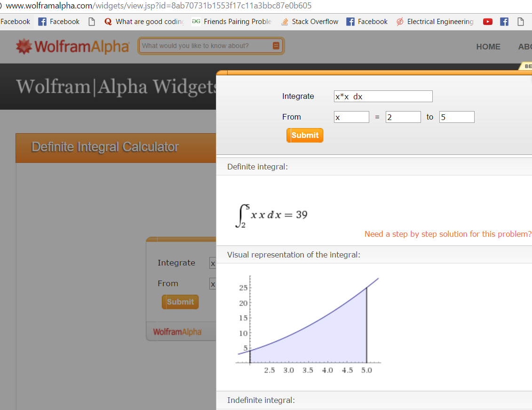The height and width of the screenshot is (410, 532).
Task: Open the leftmost Facebook bookmark text
Action: click(x=15, y=22)
